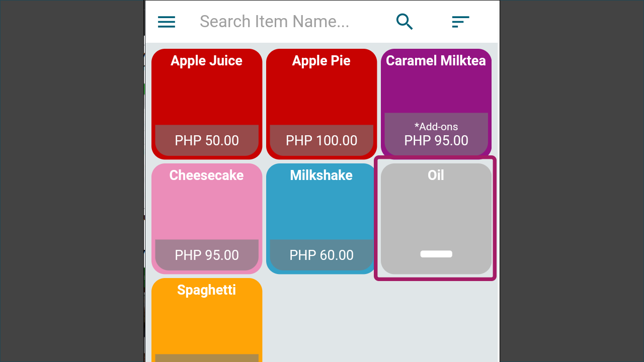Click the white dash on Oil tile

pos(436,254)
